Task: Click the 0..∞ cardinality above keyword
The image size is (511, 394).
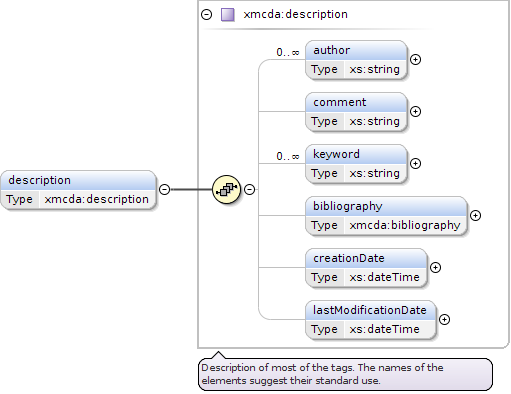Action: coord(288,156)
